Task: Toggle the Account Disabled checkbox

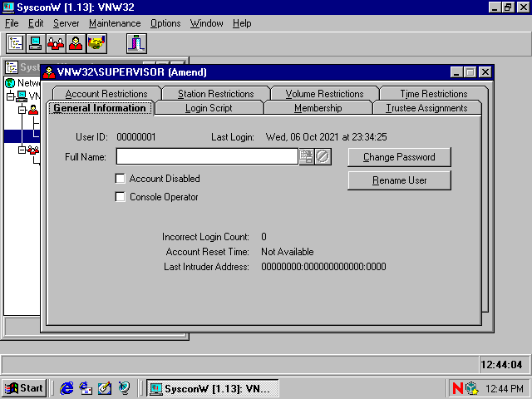Action: [120, 179]
